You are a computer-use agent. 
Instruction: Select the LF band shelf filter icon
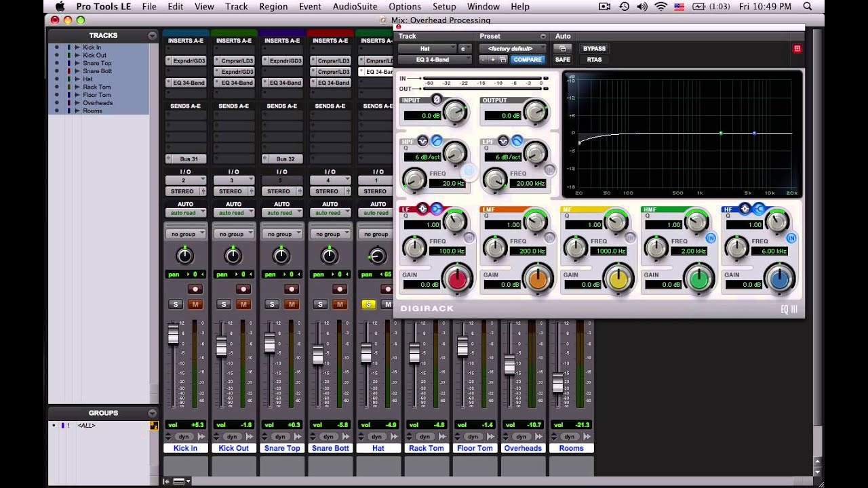point(436,209)
